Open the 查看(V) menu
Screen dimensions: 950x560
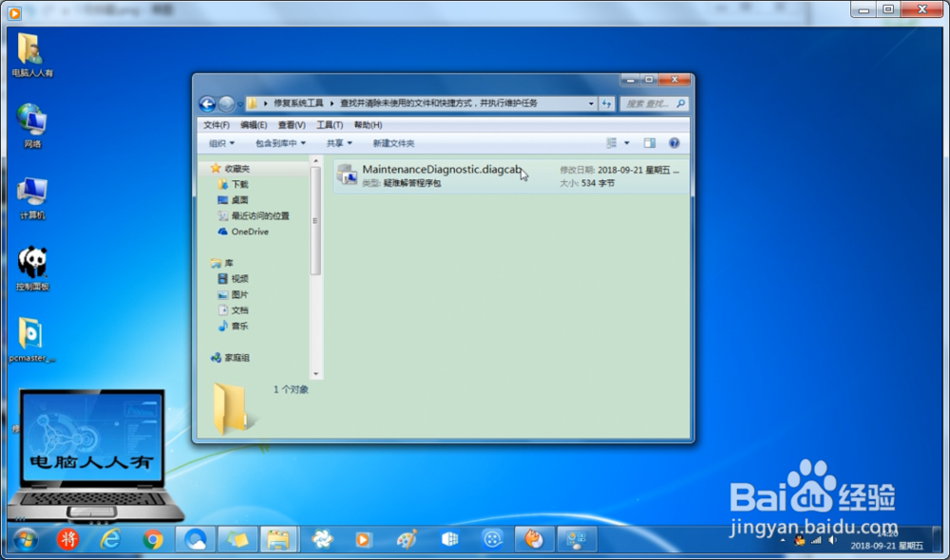292,124
